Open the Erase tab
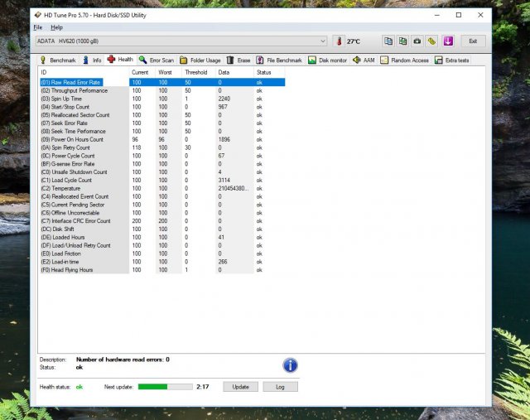The height and width of the screenshot is (420, 530). [x=238, y=60]
